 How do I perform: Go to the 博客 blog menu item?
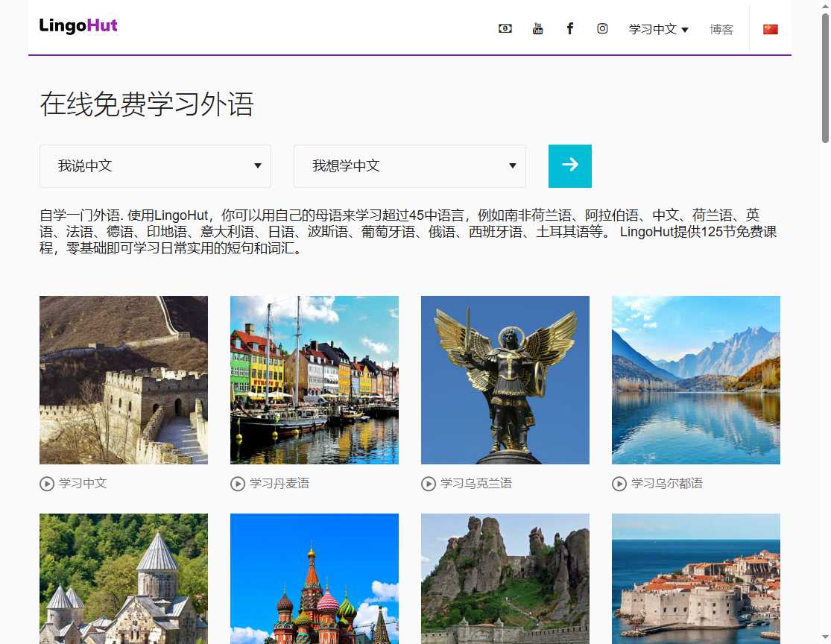721,29
